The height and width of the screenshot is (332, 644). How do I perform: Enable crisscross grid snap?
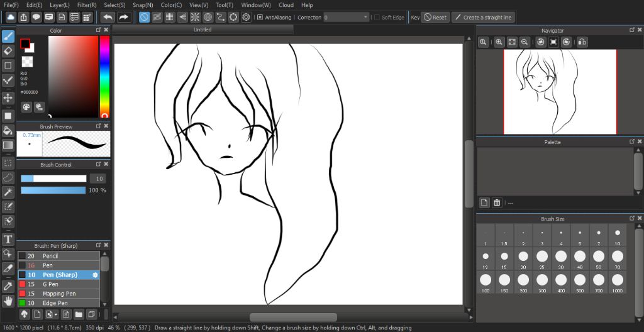(x=170, y=17)
